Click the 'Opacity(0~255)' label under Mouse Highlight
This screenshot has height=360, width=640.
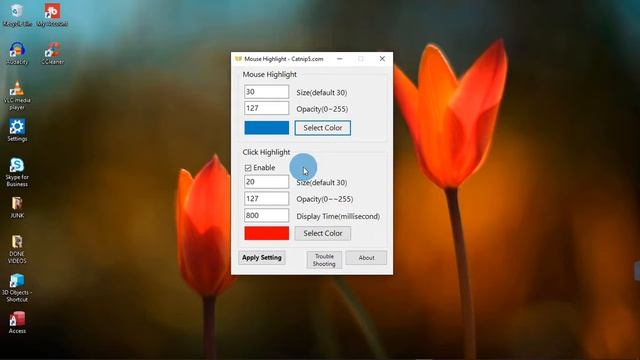pos(322,109)
